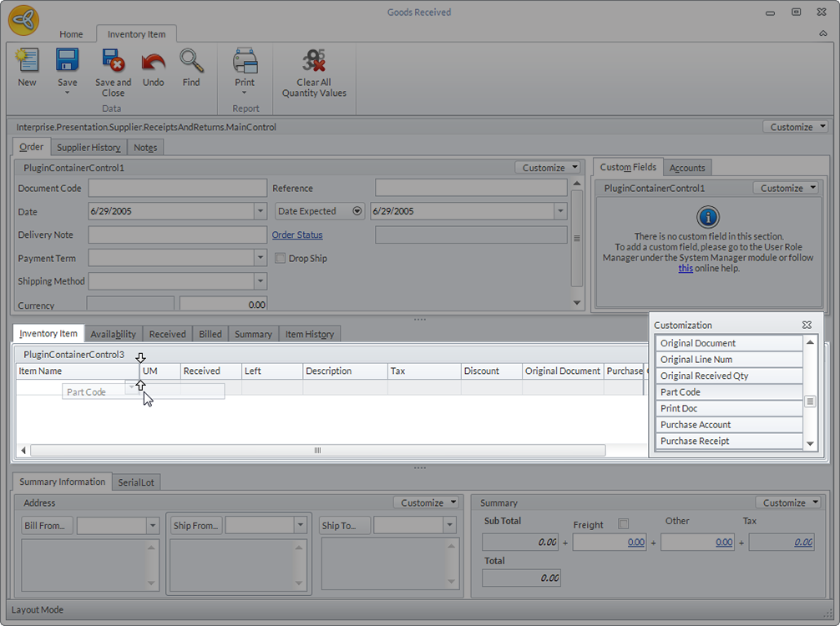Viewport: 840px width, 626px height.
Task: Open the Customize dropdown in Summary section
Action: [789, 502]
